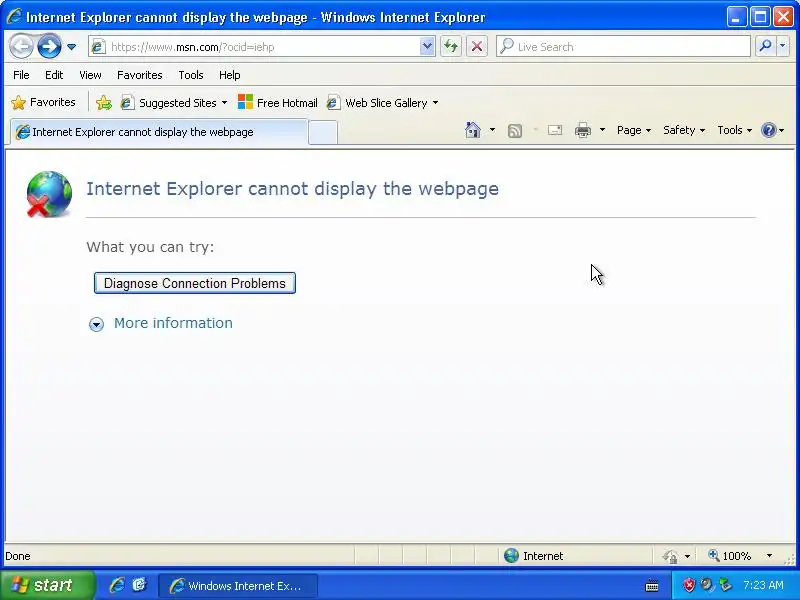Click the Read Mail icon
Image resolution: width=800 pixels, height=600 pixels.
[555, 130]
